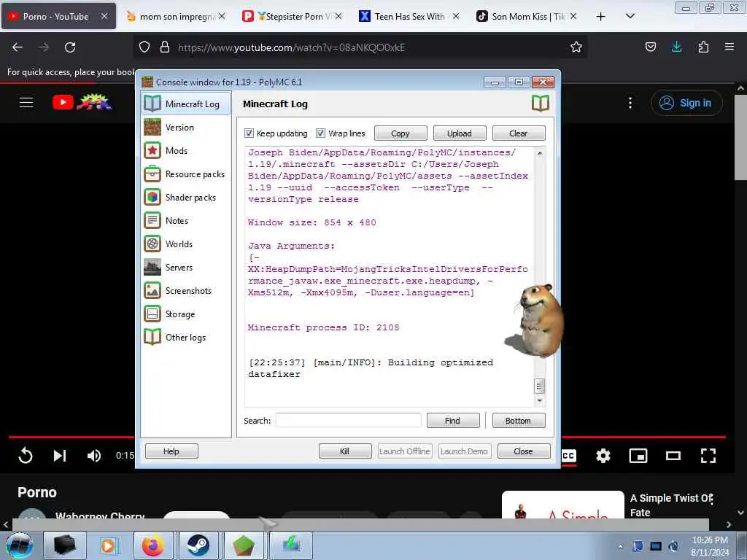Screen dimensions: 747x560
Task: Copy the Minecraft log
Action: point(400,133)
